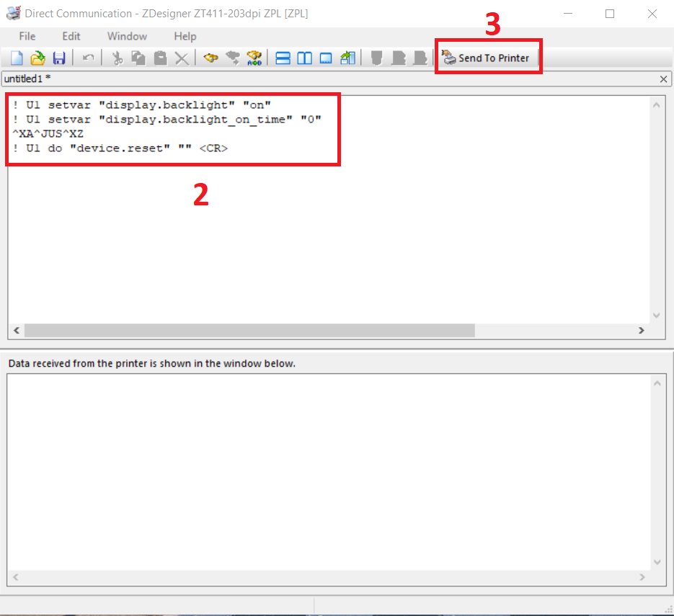Tile windows vertically using the toolbar icon
Viewport: 674px width, 616px height.
305,58
